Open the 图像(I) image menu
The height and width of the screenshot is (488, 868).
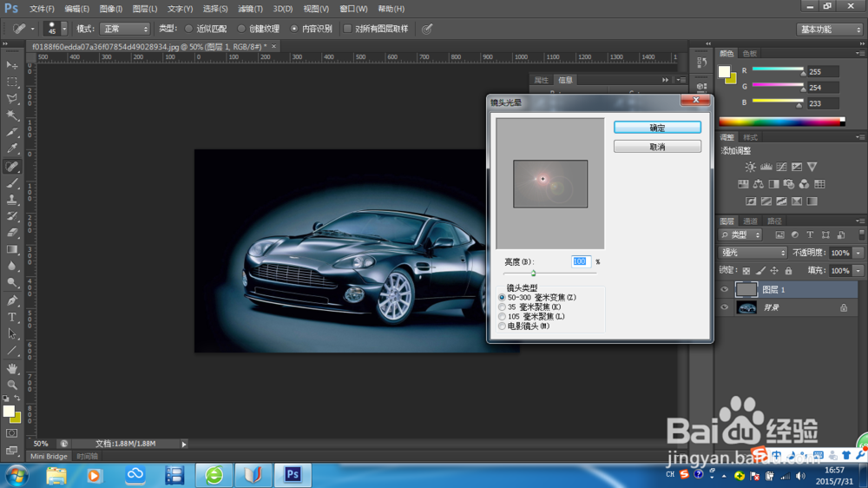coord(111,9)
